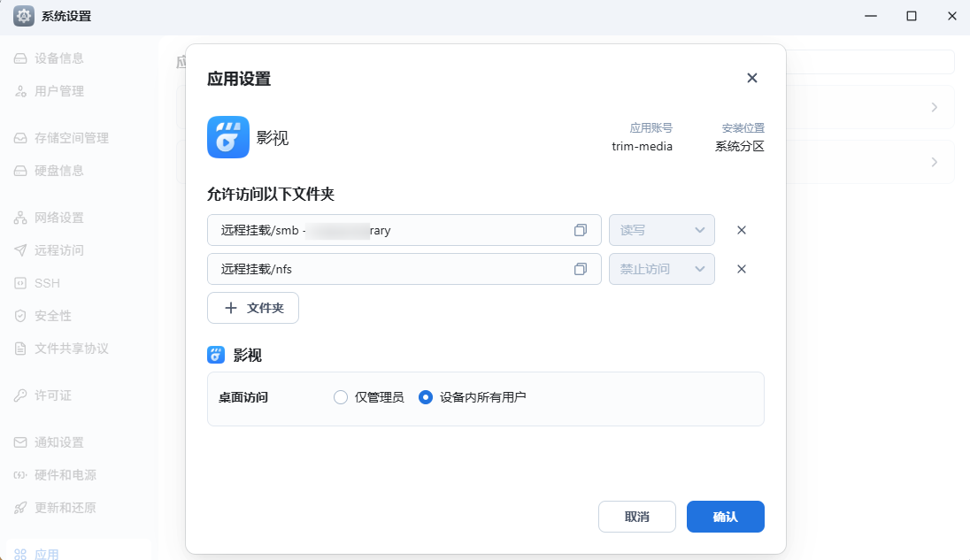Open 通知设置 from the sidebar
The height and width of the screenshot is (560, 970).
point(55,441)
